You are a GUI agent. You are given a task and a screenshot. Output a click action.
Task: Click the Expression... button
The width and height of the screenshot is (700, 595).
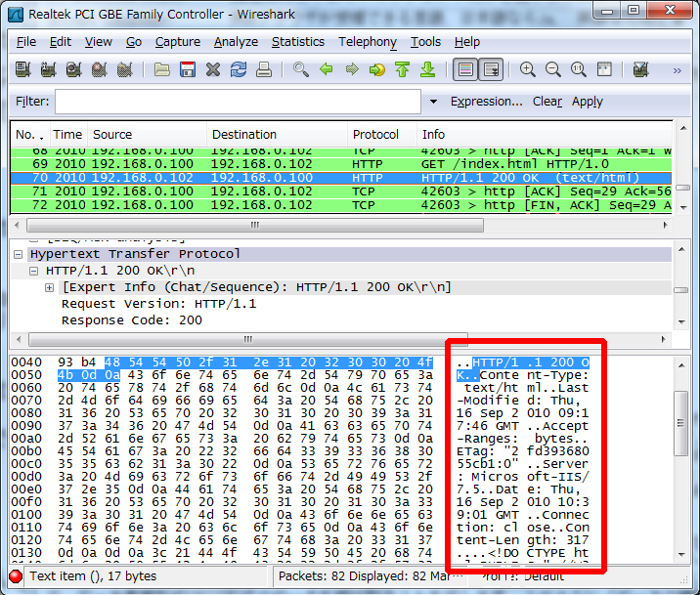[486, 102]
